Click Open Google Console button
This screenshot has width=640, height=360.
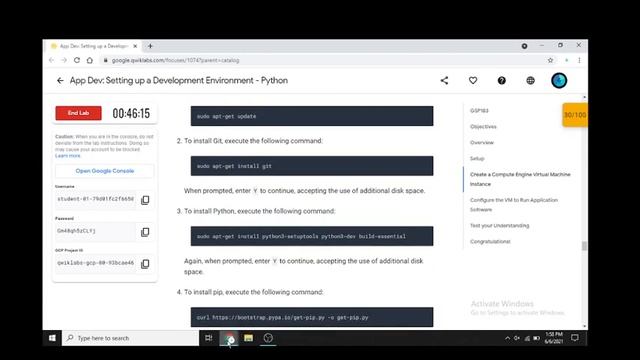pos(105,171)
